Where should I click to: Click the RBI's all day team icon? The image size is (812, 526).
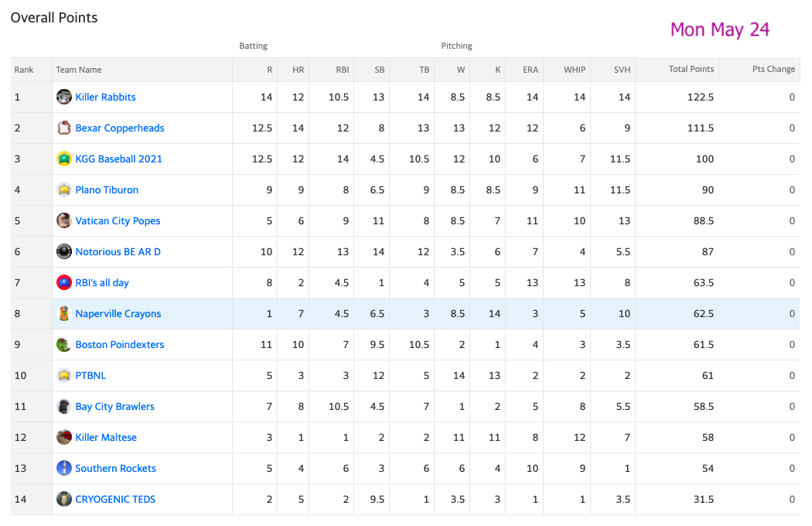(x=63, y=282)
